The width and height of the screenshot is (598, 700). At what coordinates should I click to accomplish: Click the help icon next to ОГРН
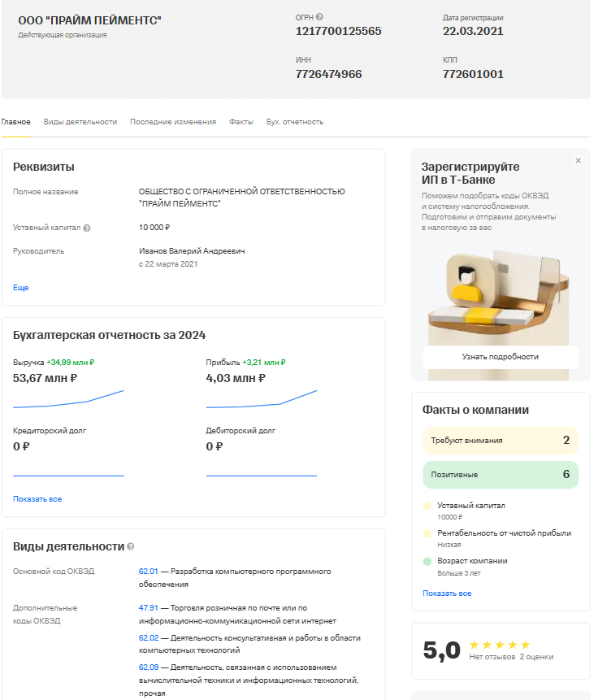(x=319, y=17)
